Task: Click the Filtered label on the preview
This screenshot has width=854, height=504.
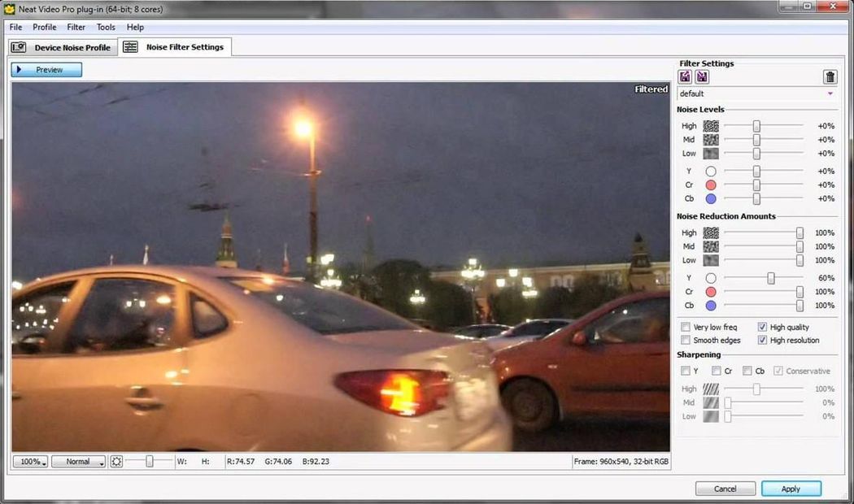Action: point(651,89)
